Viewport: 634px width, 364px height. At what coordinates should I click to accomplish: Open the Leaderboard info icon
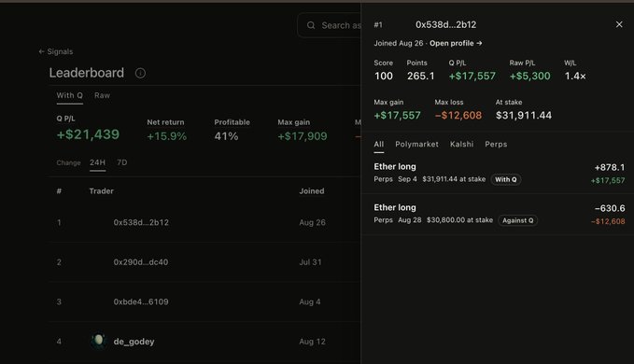click(x=140, y=73)
